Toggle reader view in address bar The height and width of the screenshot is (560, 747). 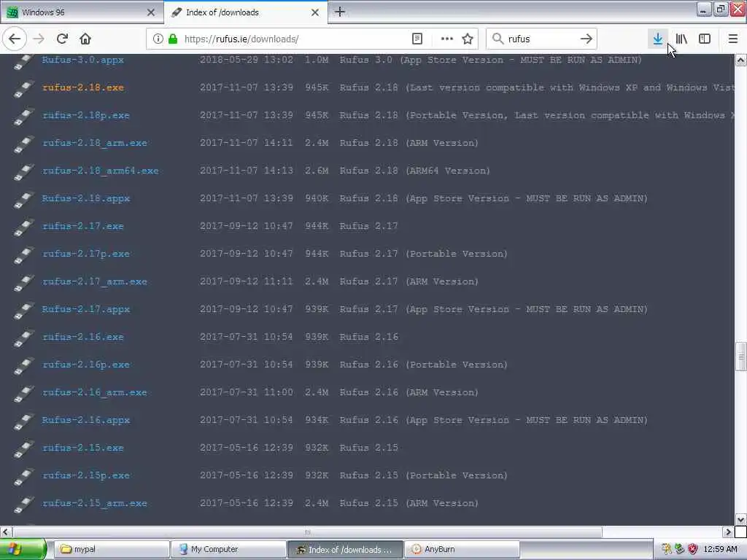tap(417, 39)
